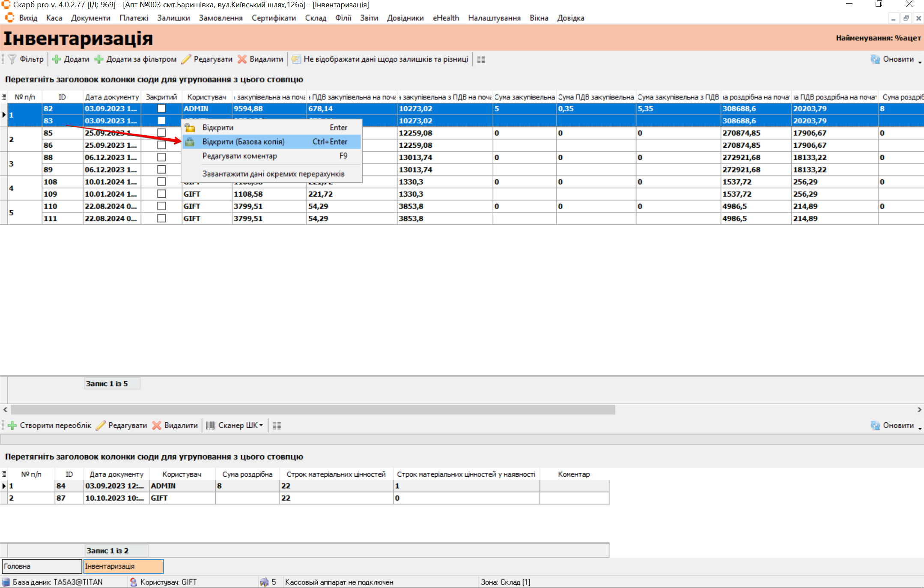This screenshot has width=924, height=588.
Task: Switch to the Головна tab at bottom
Action: [x=42, y=566]
